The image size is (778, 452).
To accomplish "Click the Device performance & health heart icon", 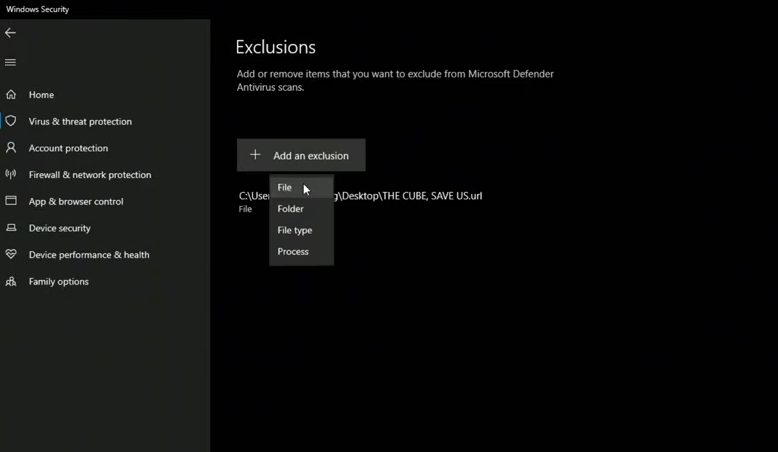I will point(11,255).
